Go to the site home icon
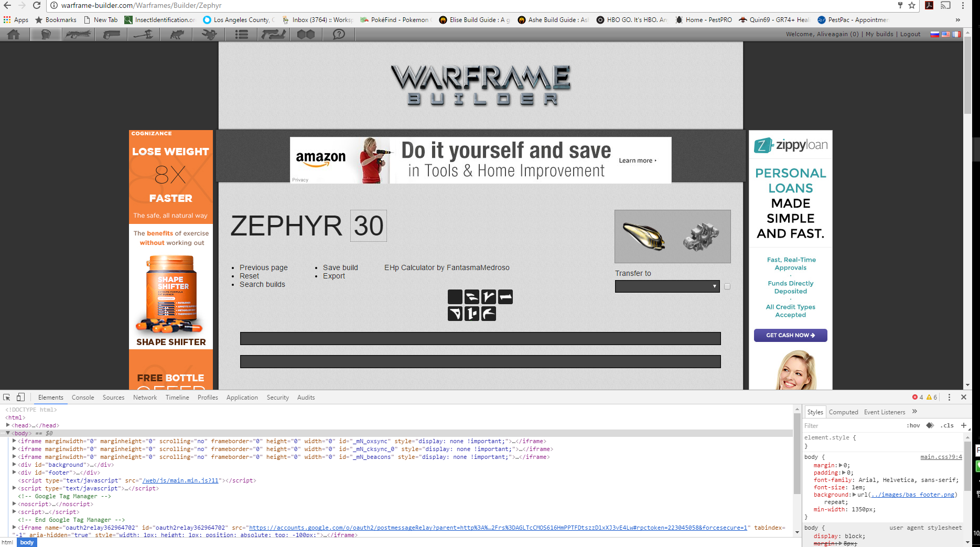Image resolution: width=980 pixels, height=547 pixels. (x=14, y=35)
